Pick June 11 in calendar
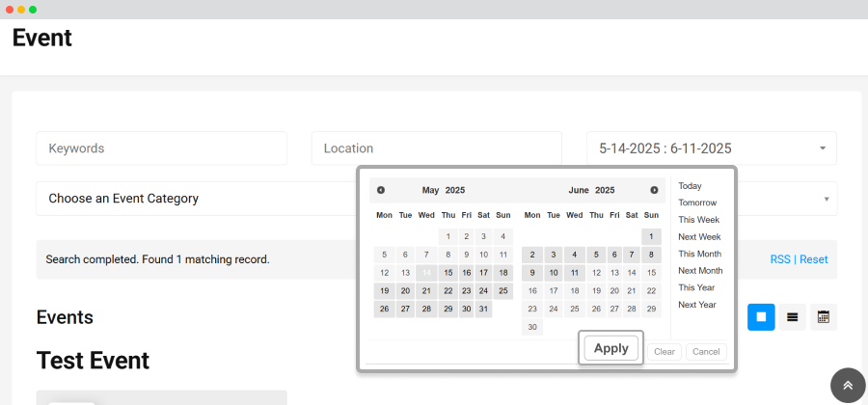The image size is (868, 405). click(575, 273)
